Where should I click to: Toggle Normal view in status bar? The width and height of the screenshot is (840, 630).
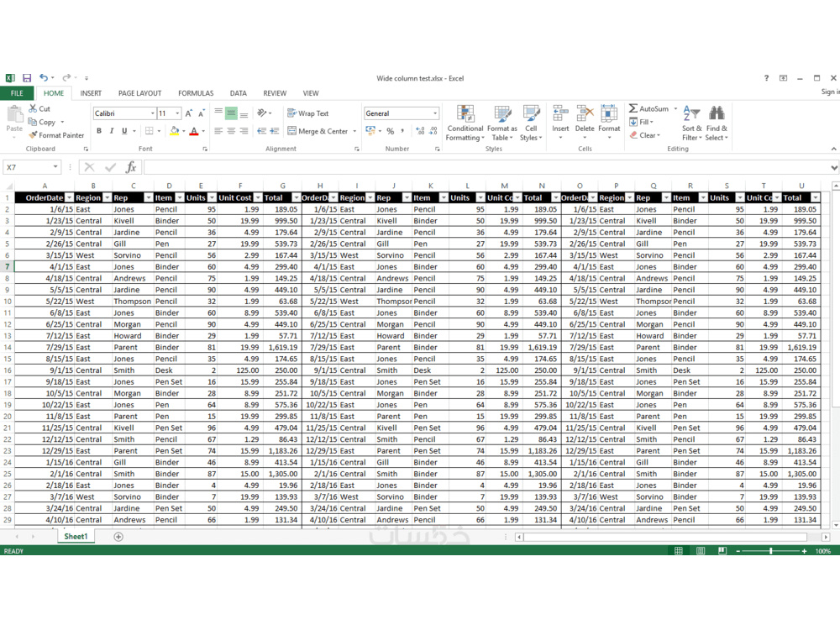pos(678,551)
